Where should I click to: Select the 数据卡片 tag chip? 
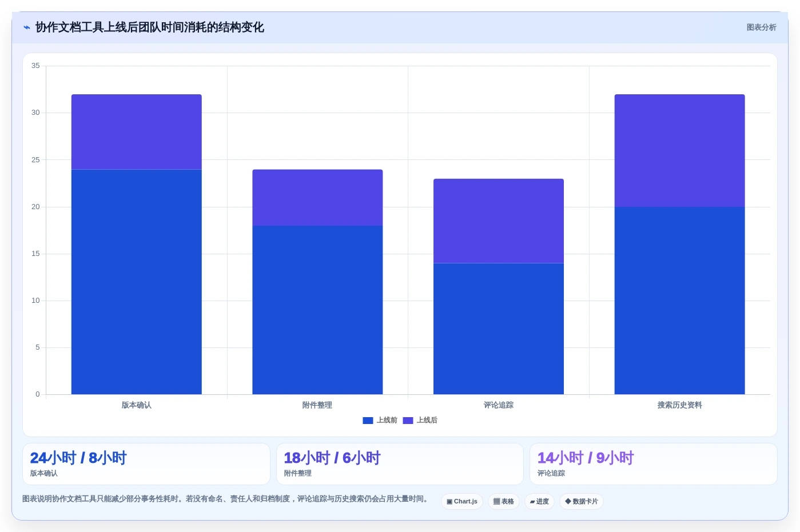(x=582, y=502)
